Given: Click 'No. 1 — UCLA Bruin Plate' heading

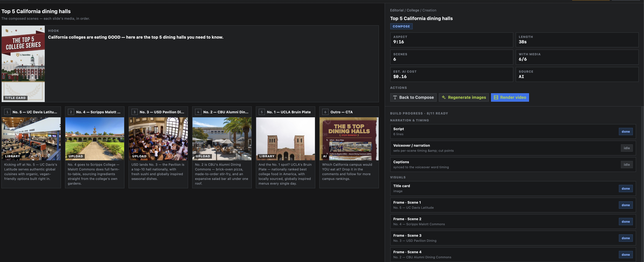Looking at the screenshot, I should 289,112.
